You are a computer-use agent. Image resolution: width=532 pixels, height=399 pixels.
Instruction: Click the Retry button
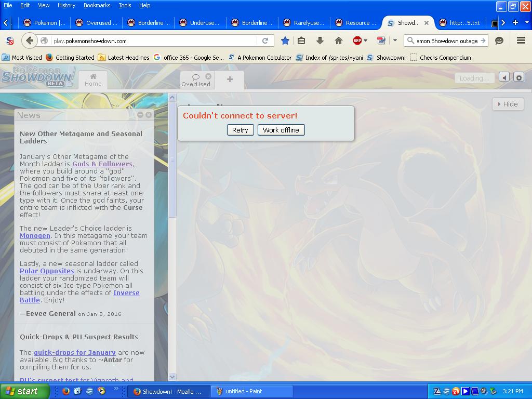coord(240,130)
